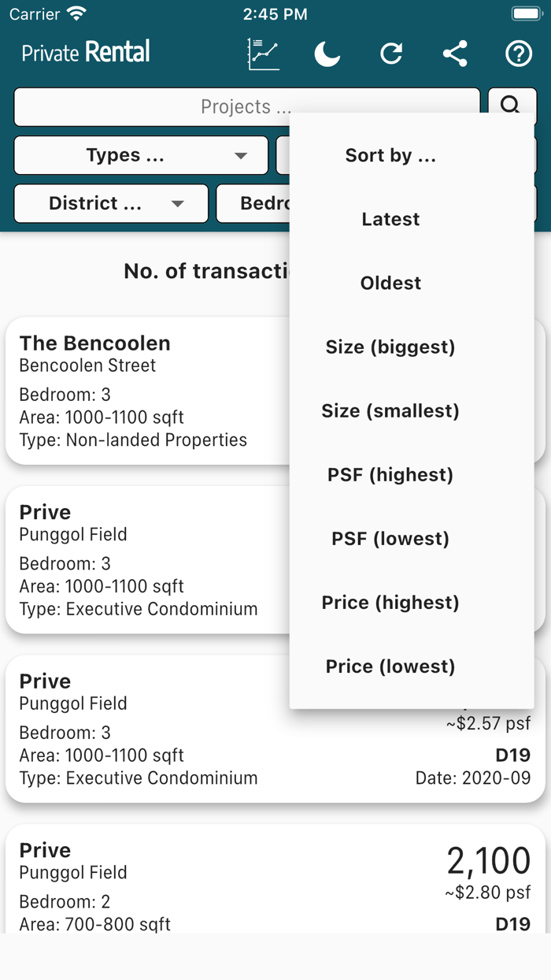Click the Carrier Wi-Fi icon

tap(76, 13)
